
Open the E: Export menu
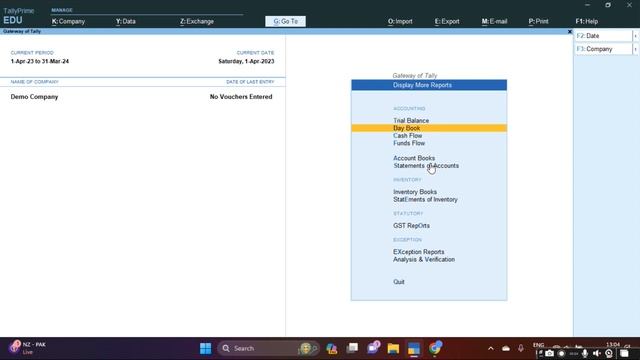click(x=447, y=21)
